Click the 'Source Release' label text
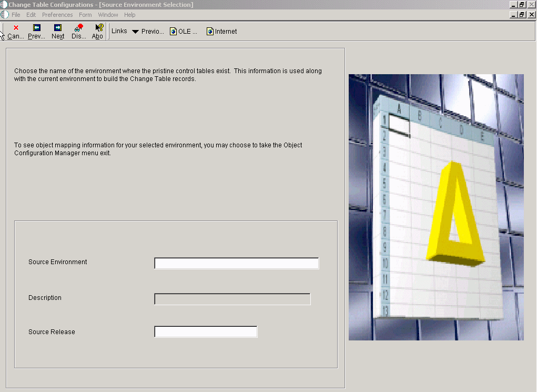The height and width of the screenshot is (392, 537). point(52,331)
